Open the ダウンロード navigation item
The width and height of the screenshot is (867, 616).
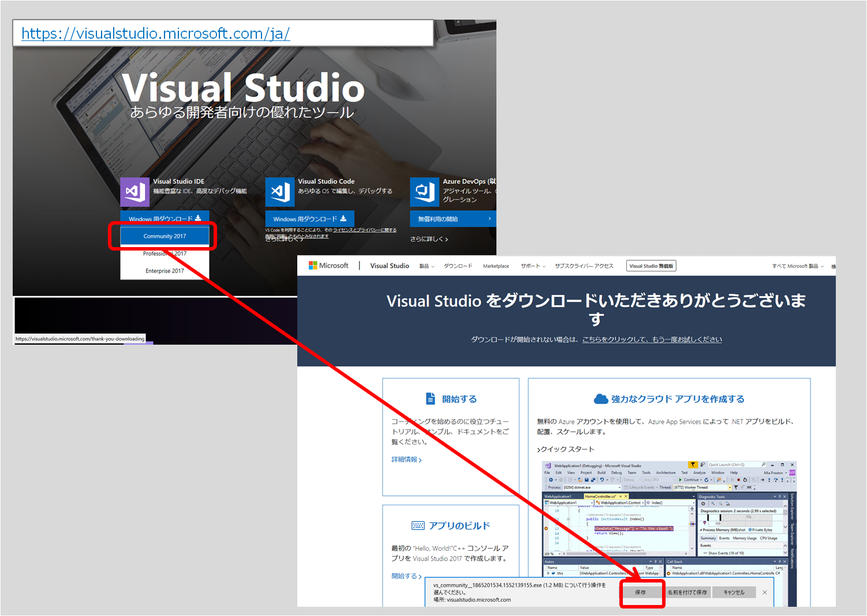pos(458,266)
